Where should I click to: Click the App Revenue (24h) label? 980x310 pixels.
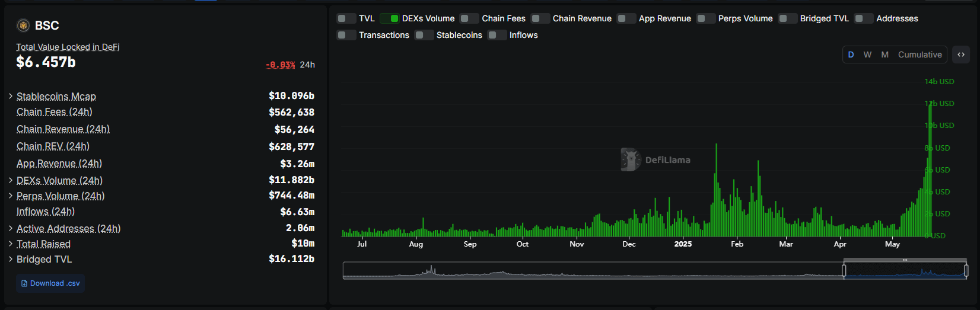point(59,164)
